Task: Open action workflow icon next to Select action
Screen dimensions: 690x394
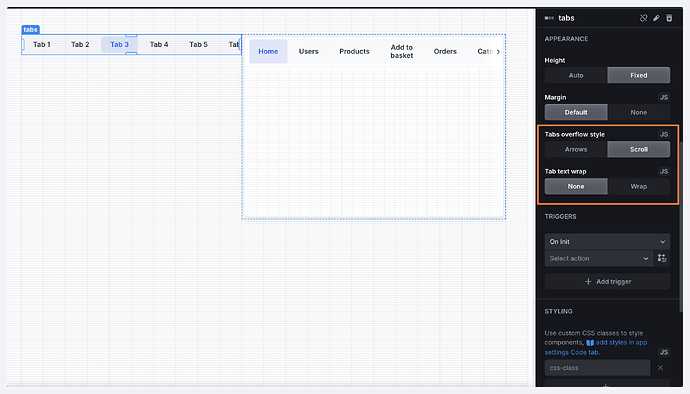Action: (662, 258)
